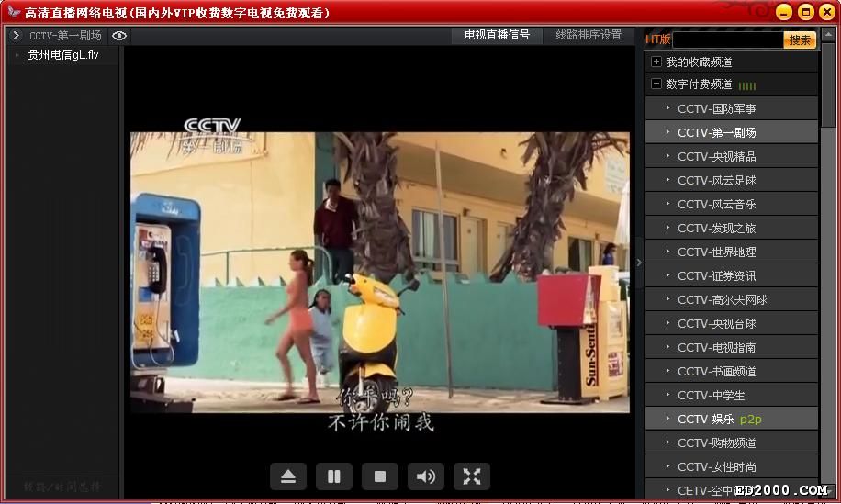The image size is (841, 504).
Task: Click the 线路/时间选择 label at bottom left
Action: coord(62,487)
